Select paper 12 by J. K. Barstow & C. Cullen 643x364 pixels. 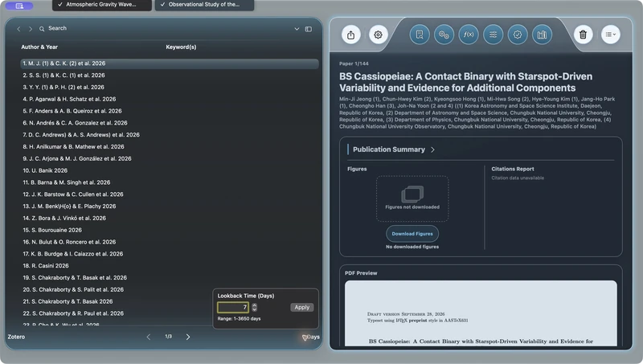(170, 194)
